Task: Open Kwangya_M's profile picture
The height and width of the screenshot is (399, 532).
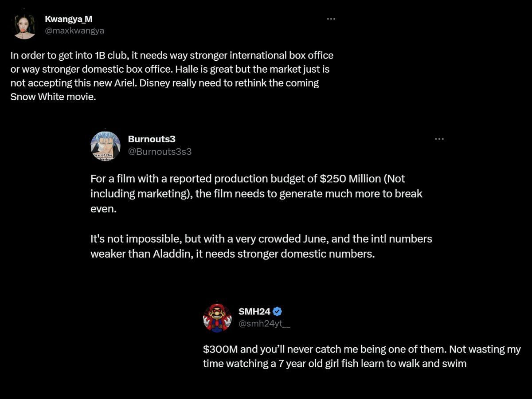Action: click(24, 26)
